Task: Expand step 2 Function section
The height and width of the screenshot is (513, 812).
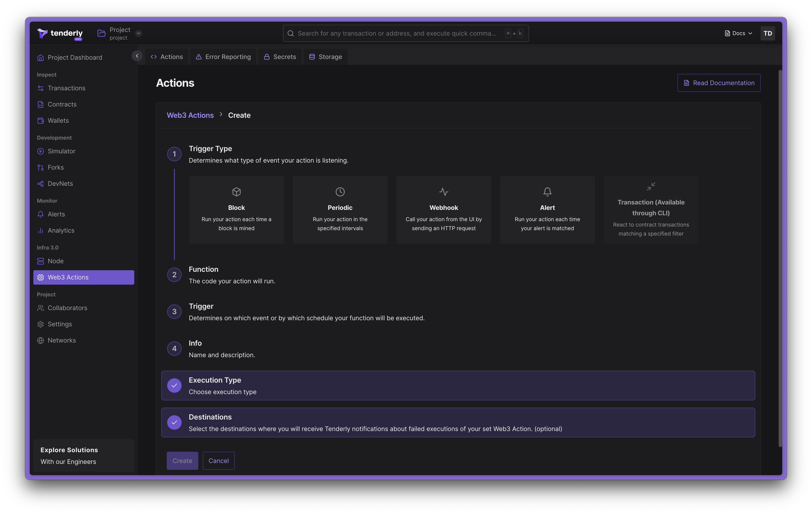Action: [458, 275]
